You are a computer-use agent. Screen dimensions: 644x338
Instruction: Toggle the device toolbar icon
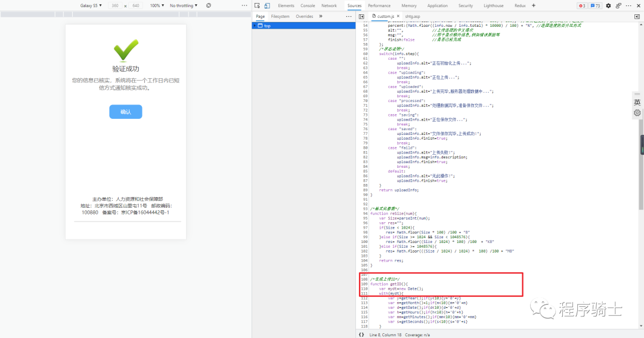pos(267,5)
